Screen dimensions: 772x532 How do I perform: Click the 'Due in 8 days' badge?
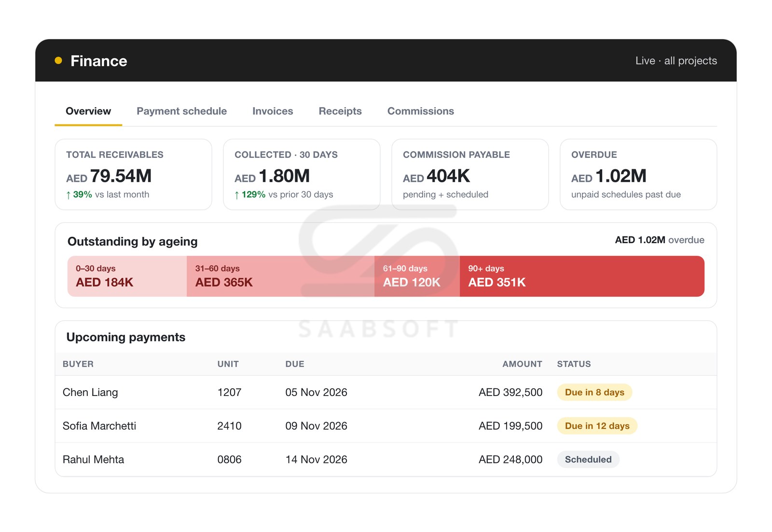click(x=594, y=392)
